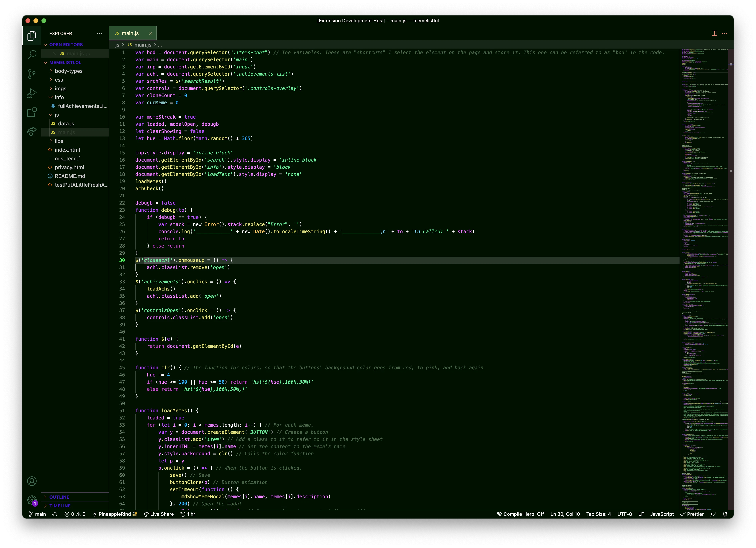This screenshot has width=756, height=548.
Task: Expand the OUTLINE section
Action: [x=59, y=497]
